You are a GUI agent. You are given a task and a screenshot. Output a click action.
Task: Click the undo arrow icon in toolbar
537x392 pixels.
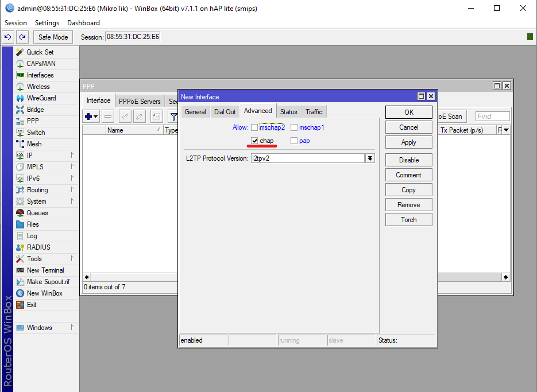point(8,37)
